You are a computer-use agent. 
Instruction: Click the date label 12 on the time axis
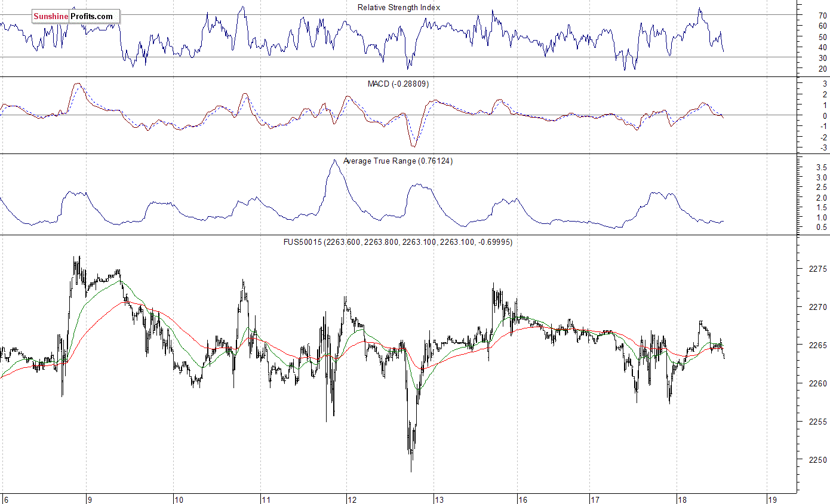click(x=352, y=499)
